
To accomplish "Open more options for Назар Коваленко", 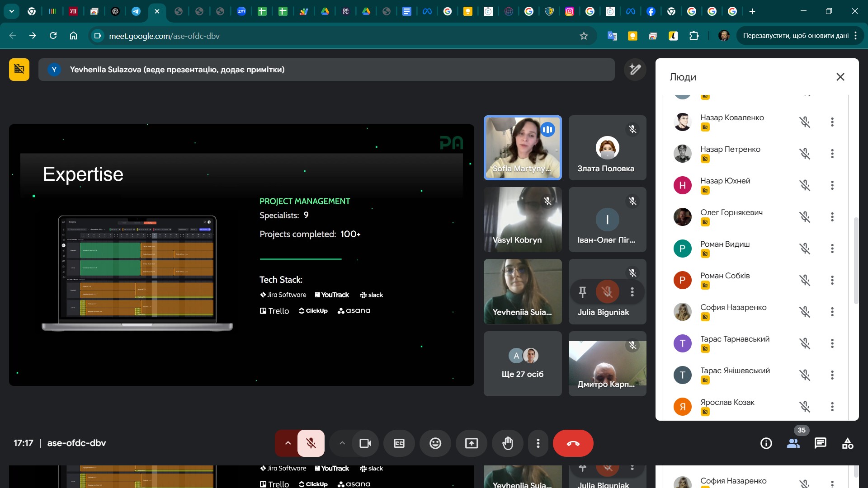I will (832, 122).
